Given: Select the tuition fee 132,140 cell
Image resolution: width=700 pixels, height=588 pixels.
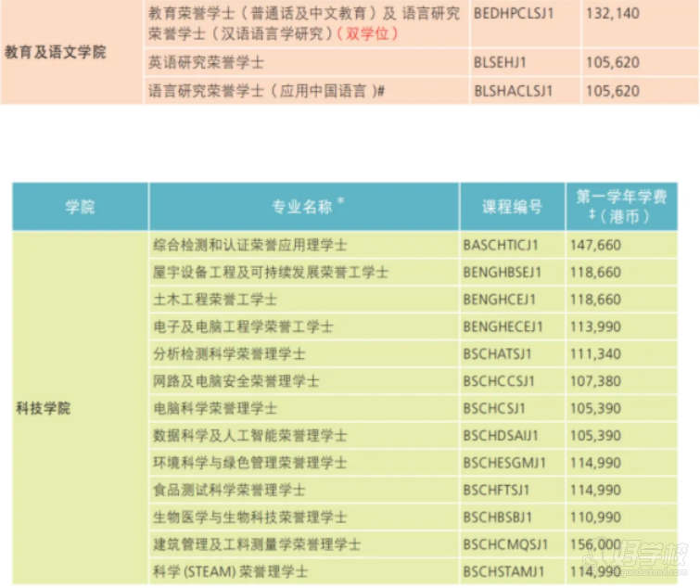Looking at the screenshot, I should [613, 14].
